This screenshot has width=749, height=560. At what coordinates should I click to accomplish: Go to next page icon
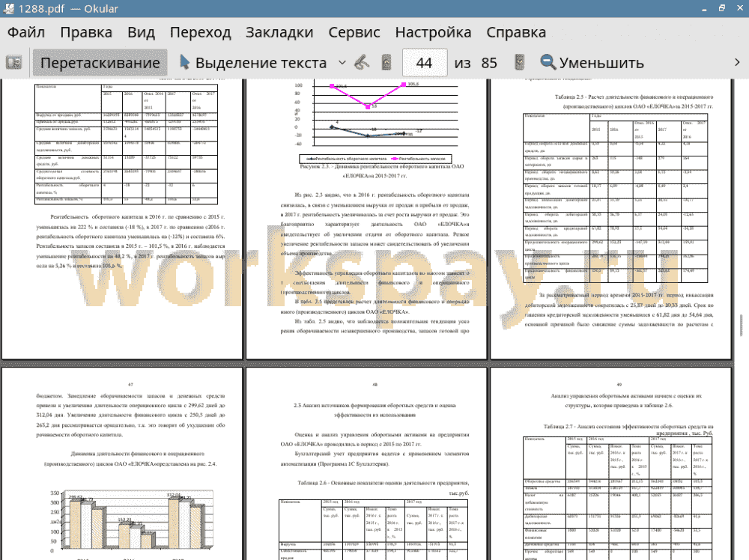pyautogui.click(x=520, y=63)
